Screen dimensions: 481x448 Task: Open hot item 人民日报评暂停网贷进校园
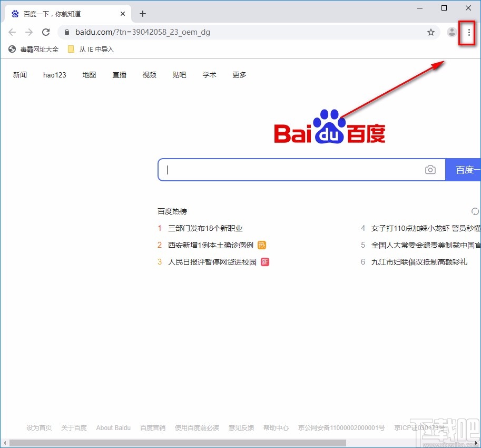click(212, 262)
